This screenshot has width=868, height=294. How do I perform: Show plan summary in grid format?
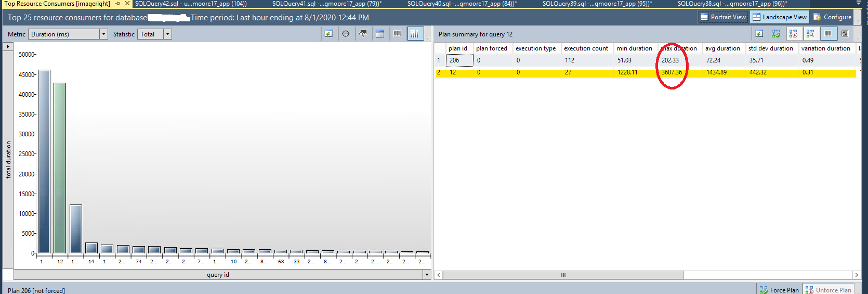(x=828, y=34)
